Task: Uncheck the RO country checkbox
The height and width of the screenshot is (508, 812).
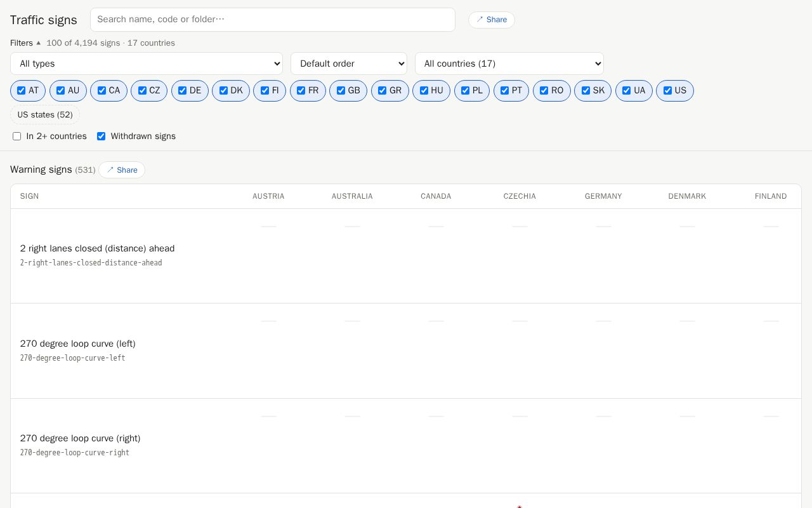Action: click(544, 91)
